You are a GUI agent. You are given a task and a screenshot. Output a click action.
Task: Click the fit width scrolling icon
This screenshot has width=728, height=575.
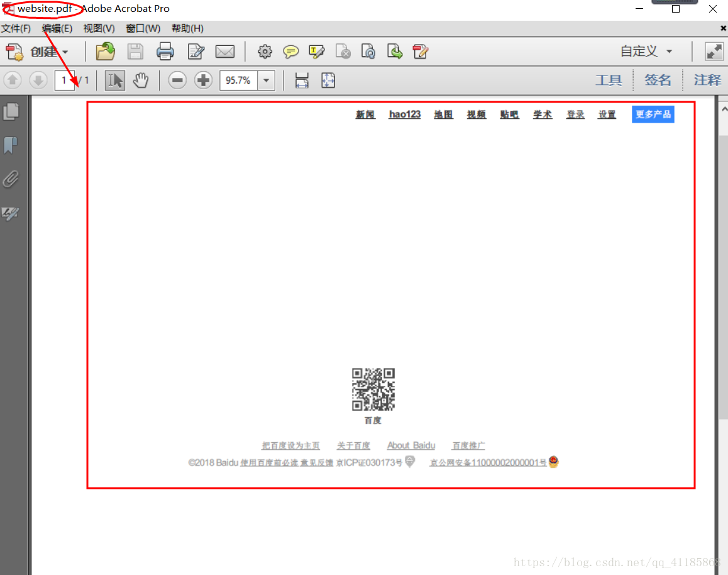[302, 81]
